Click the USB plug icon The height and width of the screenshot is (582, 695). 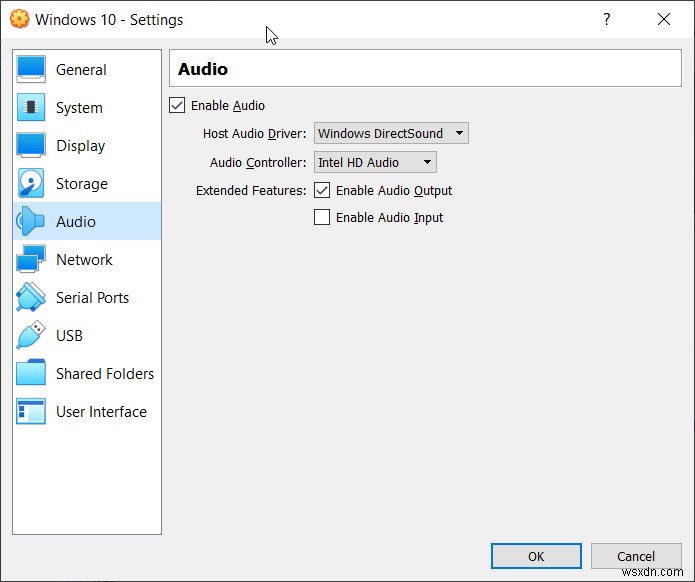click(31, 335)
